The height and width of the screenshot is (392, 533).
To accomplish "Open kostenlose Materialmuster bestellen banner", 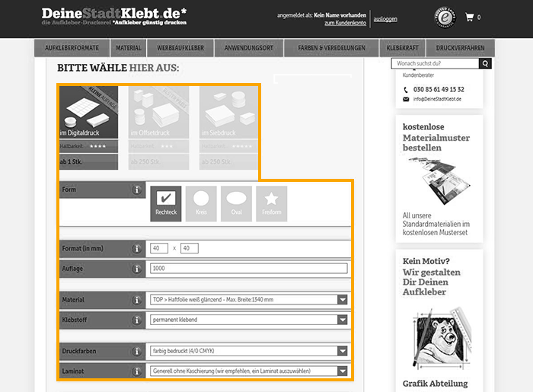I will (439, 179).
